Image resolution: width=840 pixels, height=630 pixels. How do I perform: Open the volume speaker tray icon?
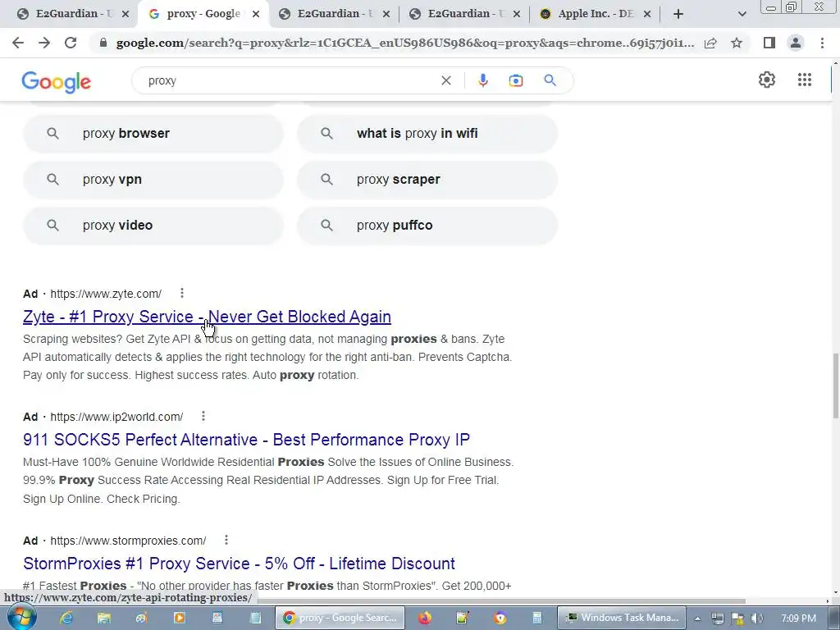click(756, 619)
